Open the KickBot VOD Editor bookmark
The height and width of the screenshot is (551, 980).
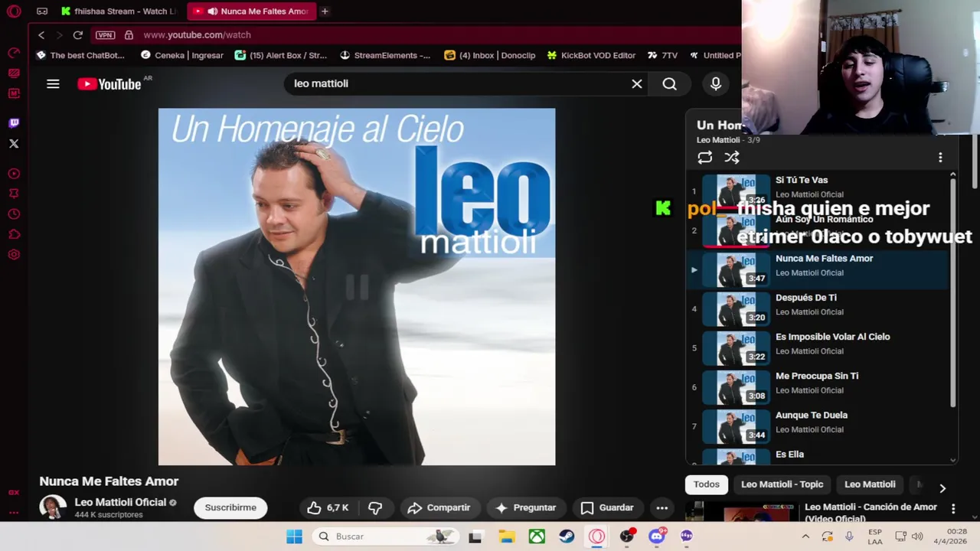click(x=591, y=55)
